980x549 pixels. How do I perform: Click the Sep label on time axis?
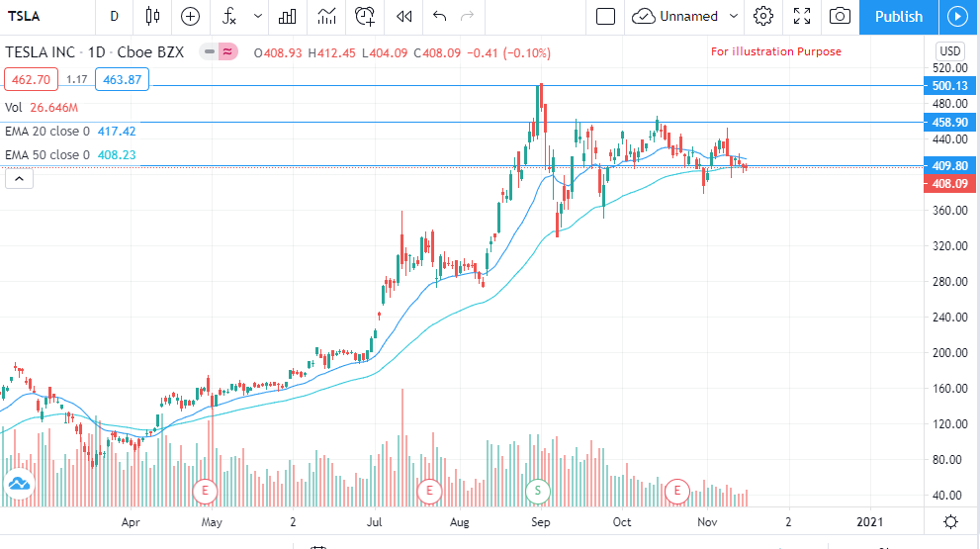pos(541,522)
